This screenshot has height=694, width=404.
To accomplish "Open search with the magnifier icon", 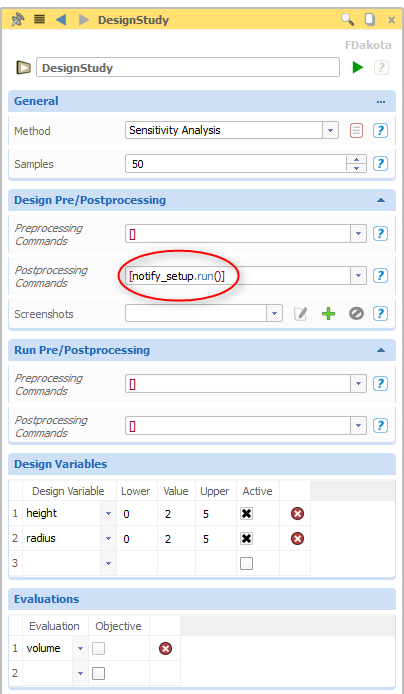I will (347, 19).
